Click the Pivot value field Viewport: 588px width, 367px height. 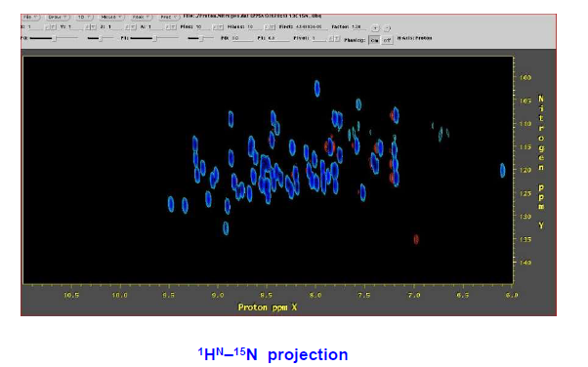319,39
